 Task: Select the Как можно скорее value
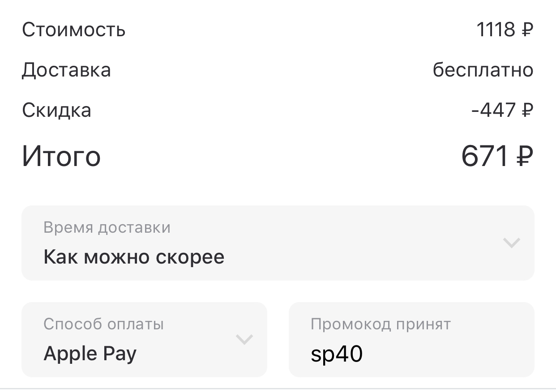tap(134, 257)
